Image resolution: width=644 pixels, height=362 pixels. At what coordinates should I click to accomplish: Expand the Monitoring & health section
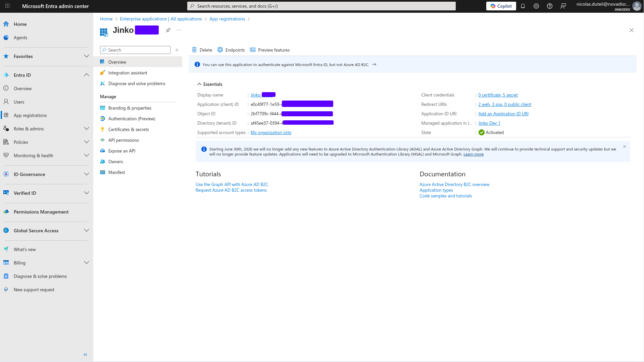(x=87, y=155)
